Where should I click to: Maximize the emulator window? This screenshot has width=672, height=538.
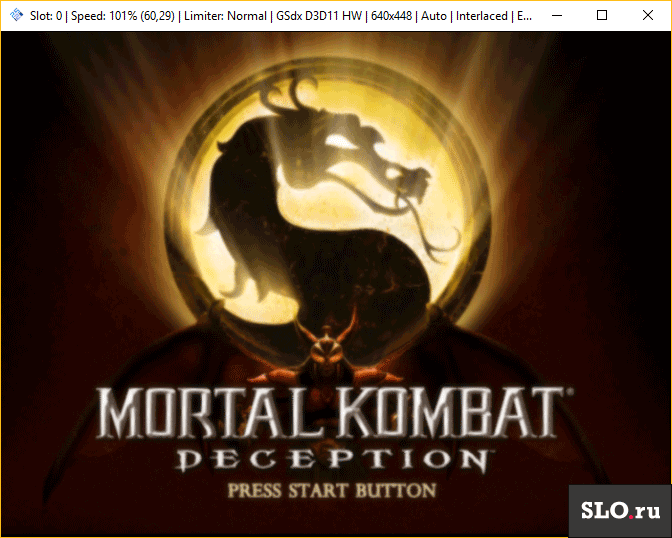(x=602, y=15)
